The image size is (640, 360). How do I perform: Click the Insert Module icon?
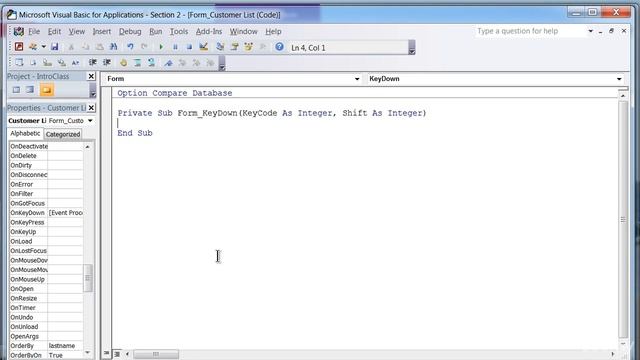point(33,47)
